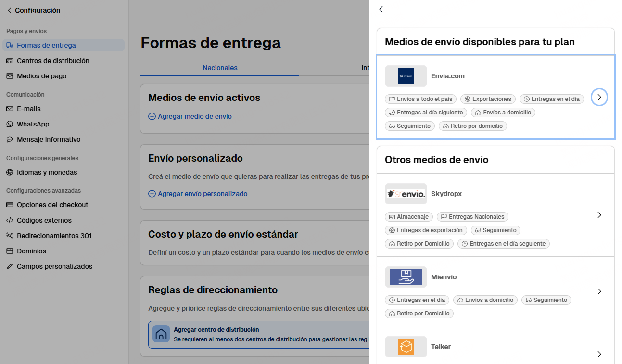Go back to Configuración
This screenshot has height=364, width=622.
(33, 10)
